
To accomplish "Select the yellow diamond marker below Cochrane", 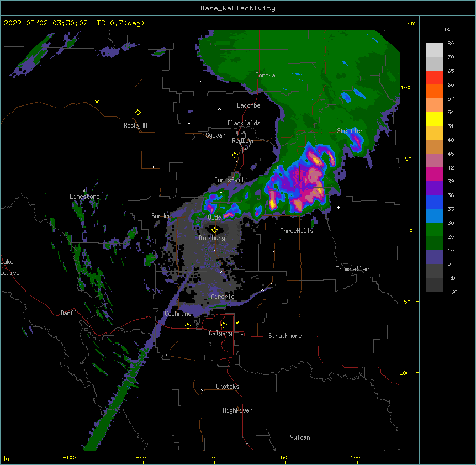I will tap(188, 326).
